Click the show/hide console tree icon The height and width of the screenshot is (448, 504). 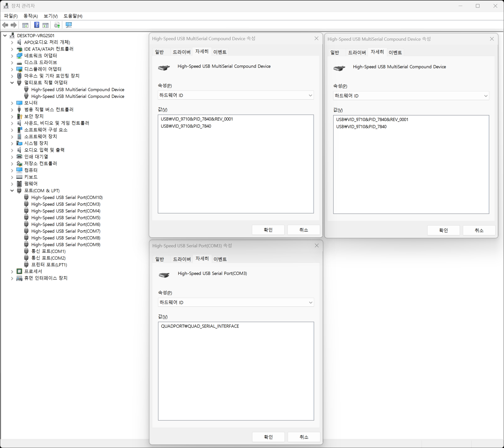[x=25, y=25]
